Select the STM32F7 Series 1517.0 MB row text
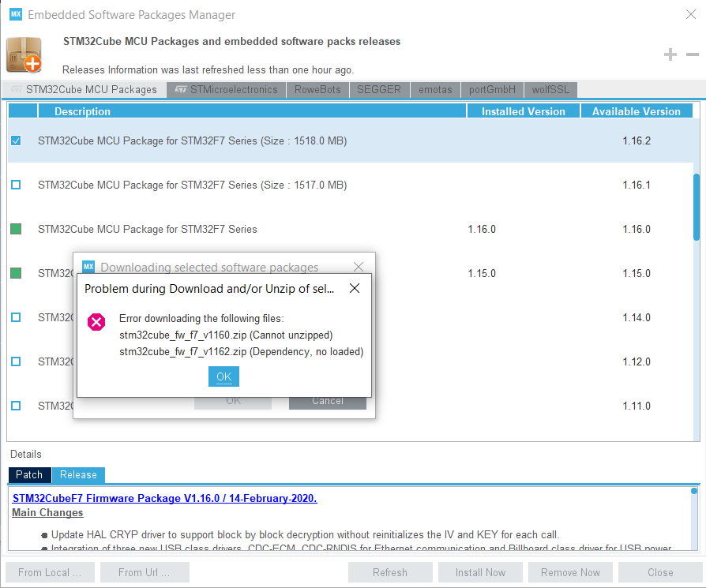Screen dimensions: 706x588 coord(192,185)
